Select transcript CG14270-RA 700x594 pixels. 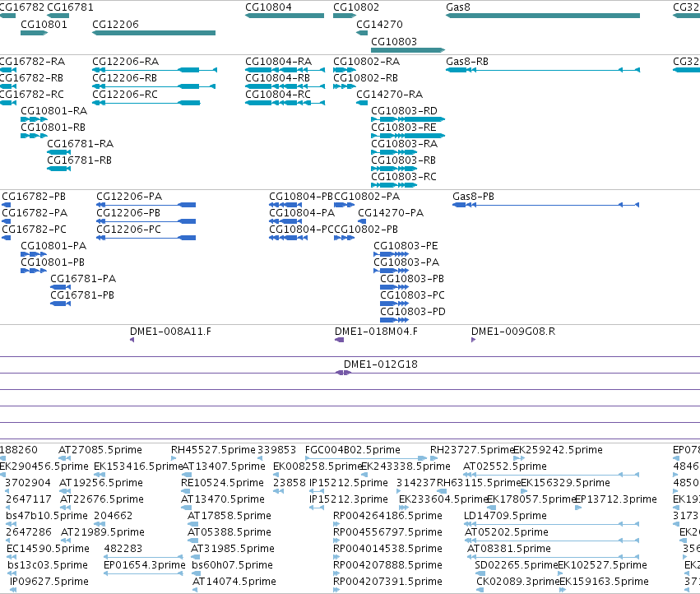pos(389,95)
